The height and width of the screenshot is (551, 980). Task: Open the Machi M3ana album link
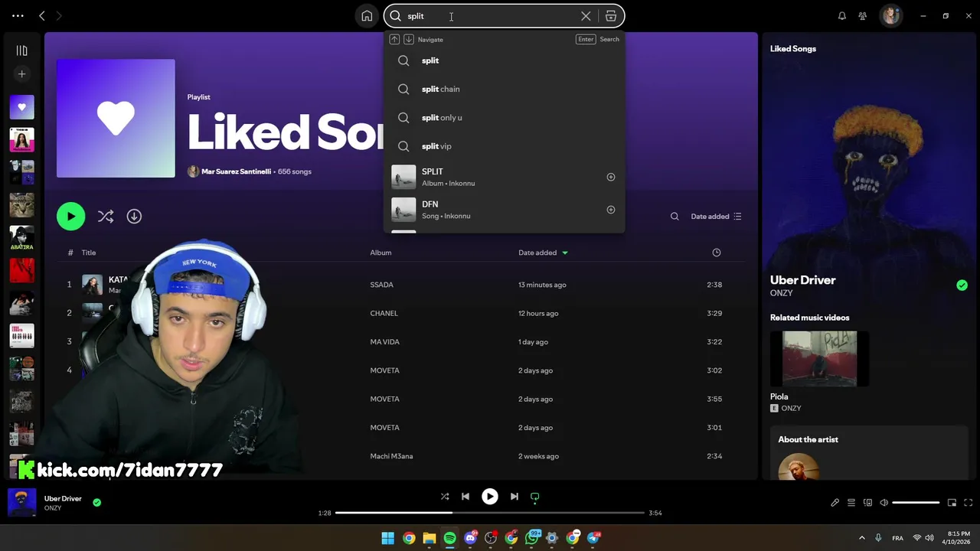click(x=391, y=456)
